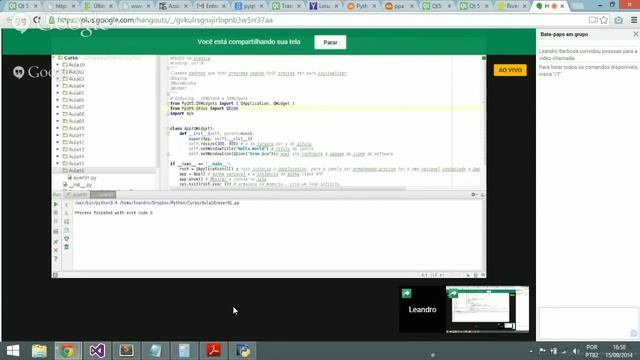Select the Aula02 folder row
The height and width of the screenshot is (360, 640).
point(104,72)
